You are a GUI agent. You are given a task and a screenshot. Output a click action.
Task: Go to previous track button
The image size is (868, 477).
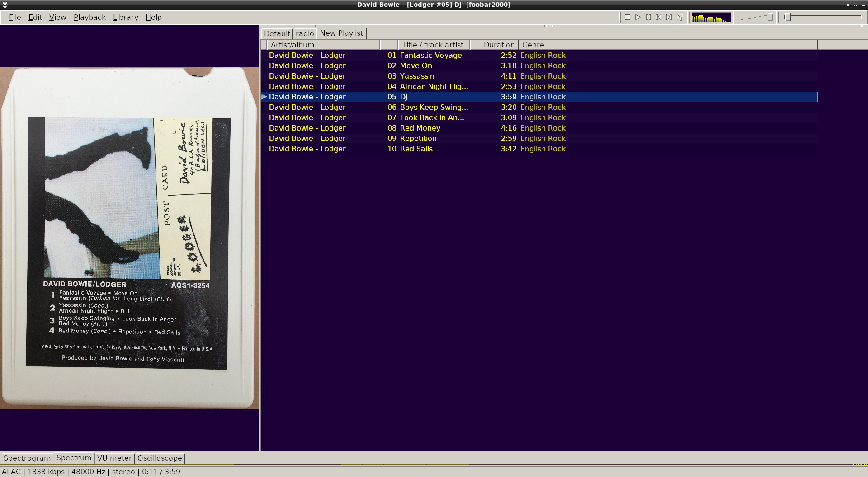659,17
